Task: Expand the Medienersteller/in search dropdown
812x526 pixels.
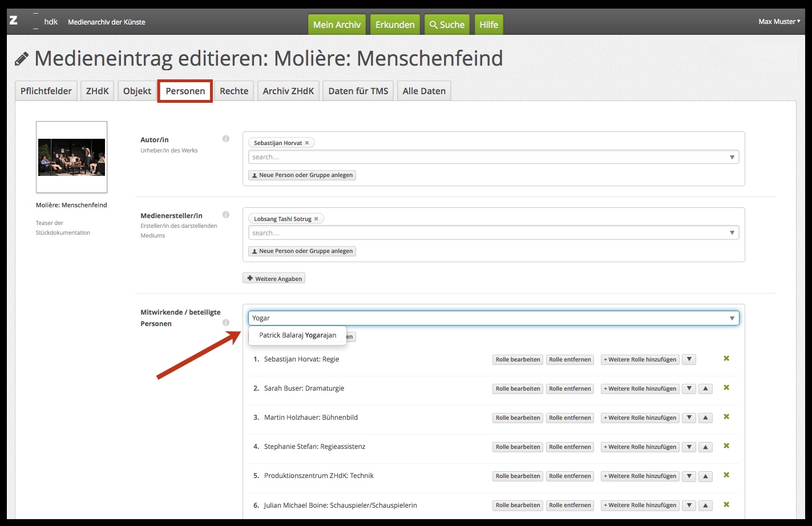Action: point(732,233)
